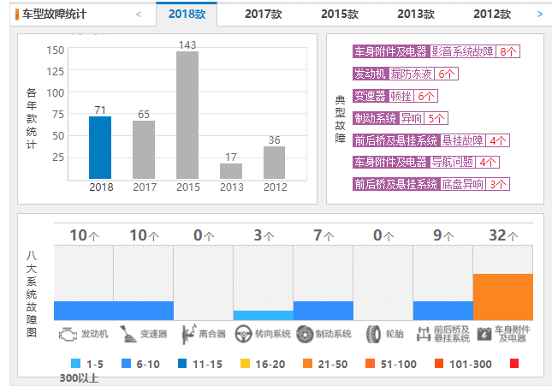This screenshot has width=552, height=392.
Task: Click the 3个 count above 转向系统
Action: [264, 235]
